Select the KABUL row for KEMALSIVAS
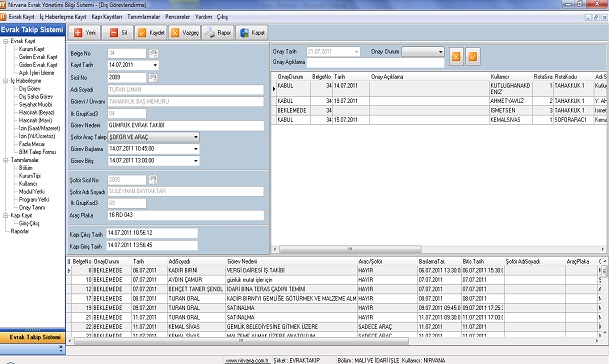The image size is (609, 364). pos(440,120)
